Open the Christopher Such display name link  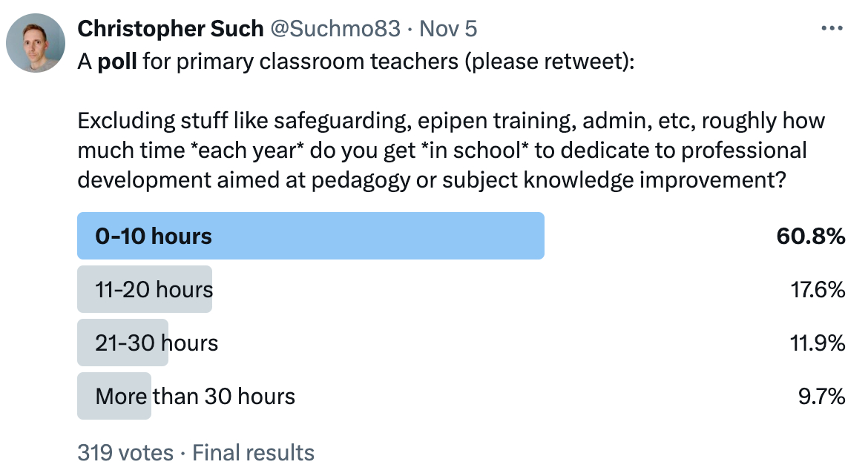click(x=171, y=29)
